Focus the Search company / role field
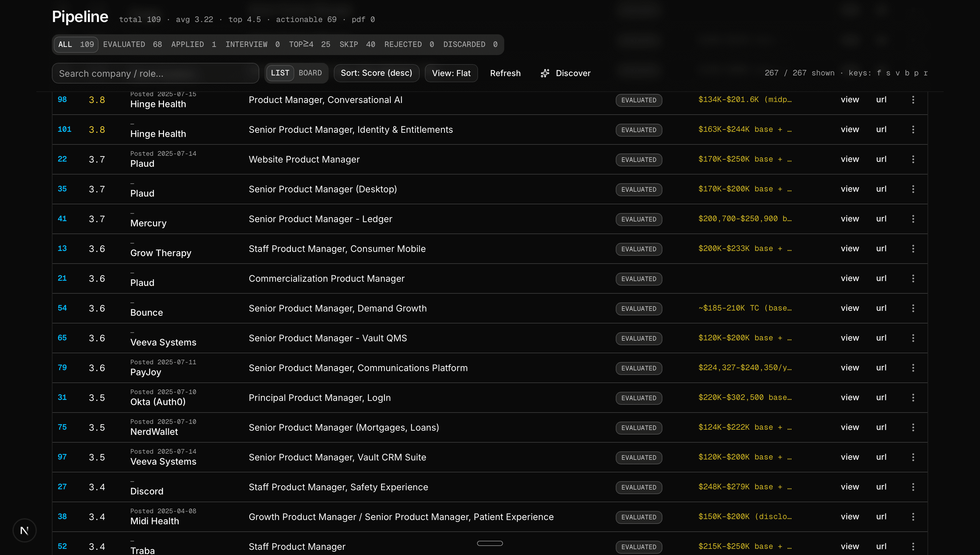This screenshot has width=980, height=555. coord(155,73)
